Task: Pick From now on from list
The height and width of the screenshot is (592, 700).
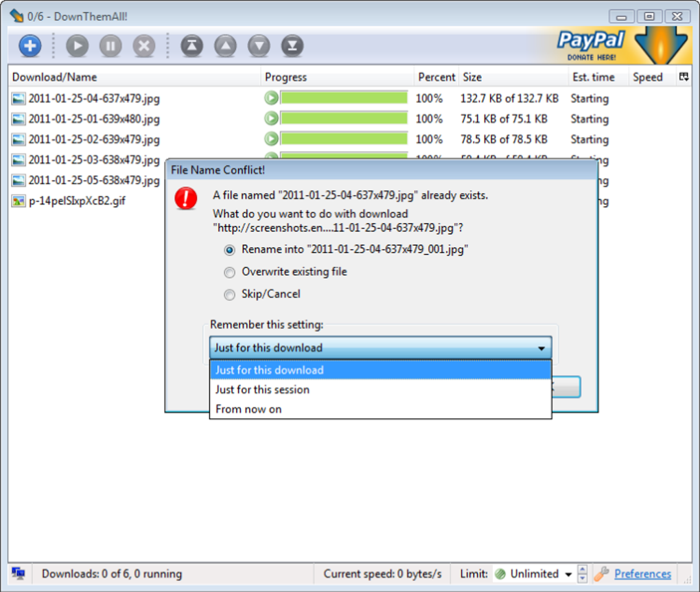Action: pyautogui.click(x=380, y=409)
